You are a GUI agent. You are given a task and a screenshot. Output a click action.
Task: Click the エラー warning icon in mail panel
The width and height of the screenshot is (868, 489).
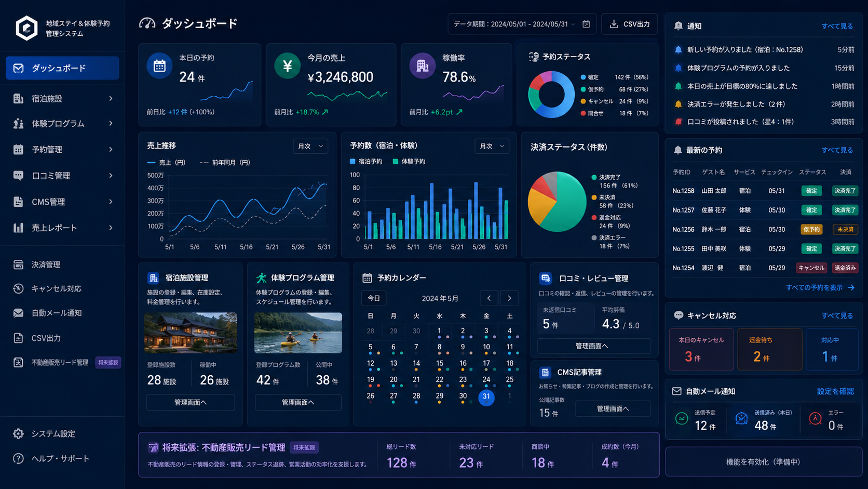815,418
